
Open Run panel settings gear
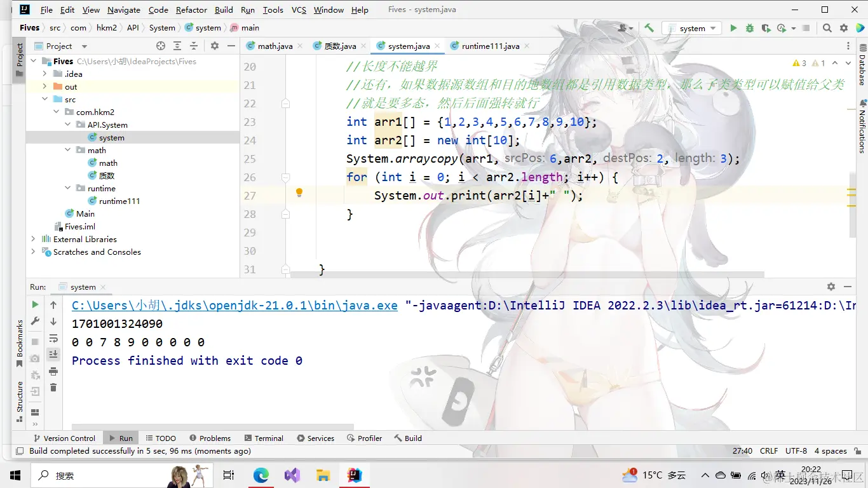tap(831, 287)
